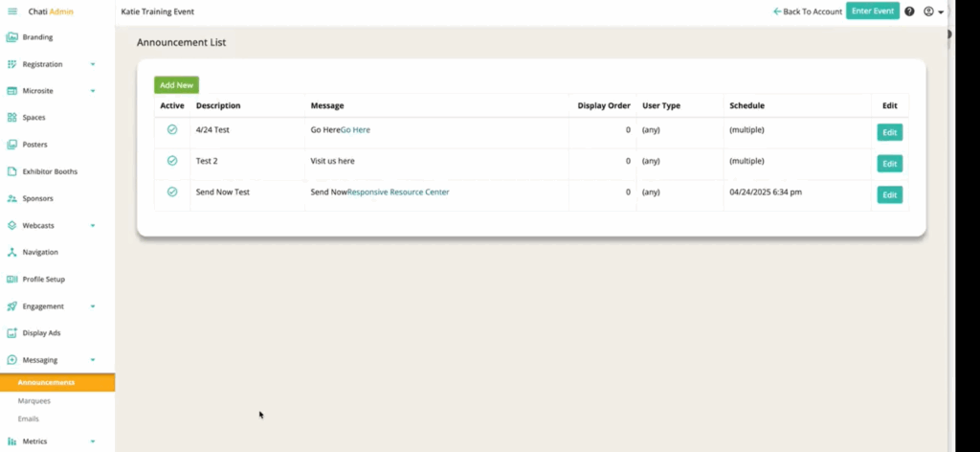
Task: Open Spaces from the sidebar icon
Action: pos(11,118)
